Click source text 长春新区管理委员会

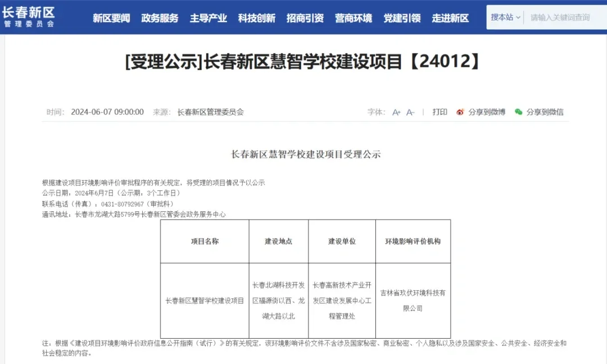[211, 112]
